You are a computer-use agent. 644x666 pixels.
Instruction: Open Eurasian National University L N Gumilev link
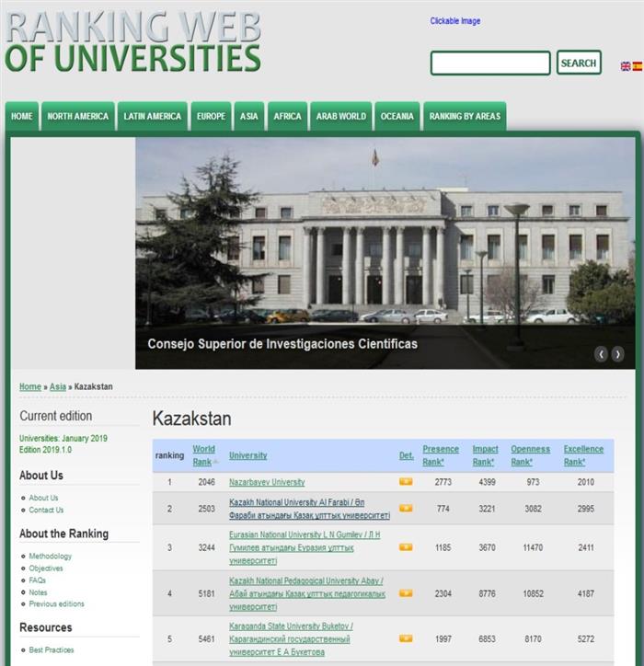305,547
